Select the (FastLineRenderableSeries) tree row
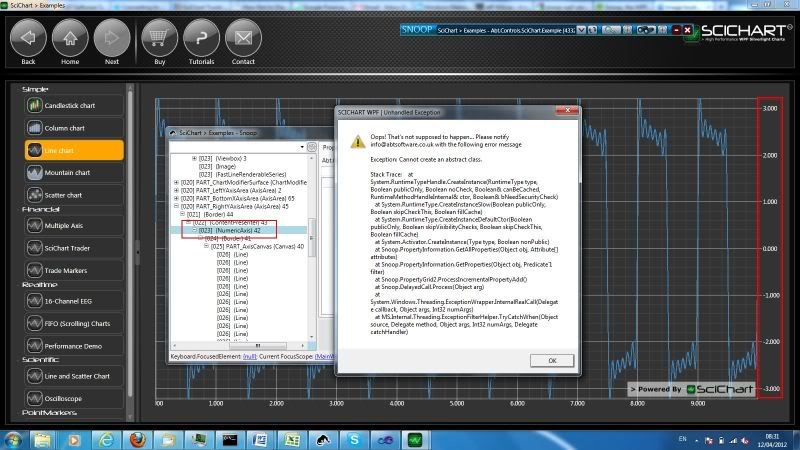Screen dimensions: 800x450 point(242,174)
